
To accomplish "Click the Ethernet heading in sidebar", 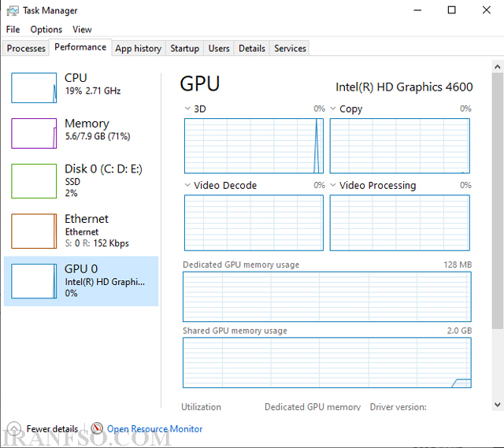I will pos(87,219).
